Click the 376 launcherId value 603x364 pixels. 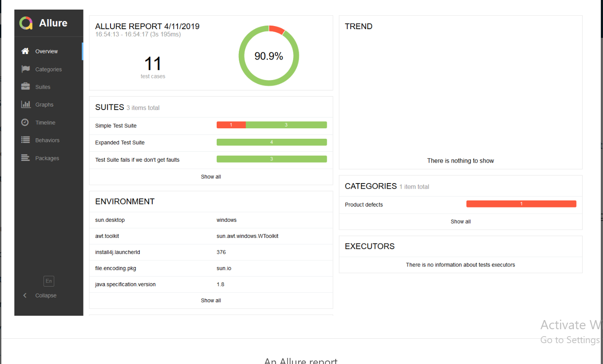[x=221, y=252]
